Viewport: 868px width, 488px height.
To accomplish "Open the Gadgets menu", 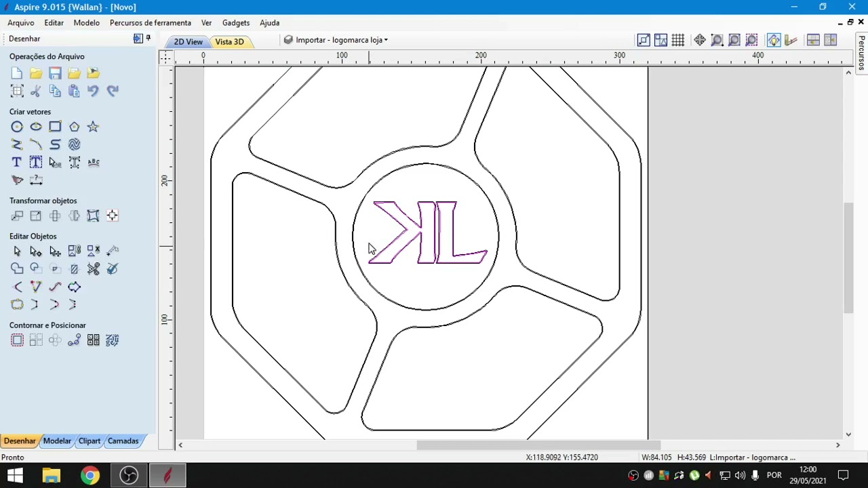I will (236, 22).
